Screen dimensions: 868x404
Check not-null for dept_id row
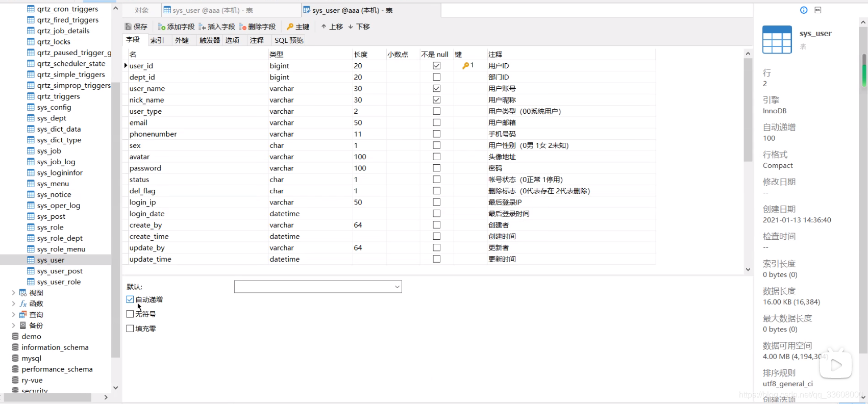[436, 77]
